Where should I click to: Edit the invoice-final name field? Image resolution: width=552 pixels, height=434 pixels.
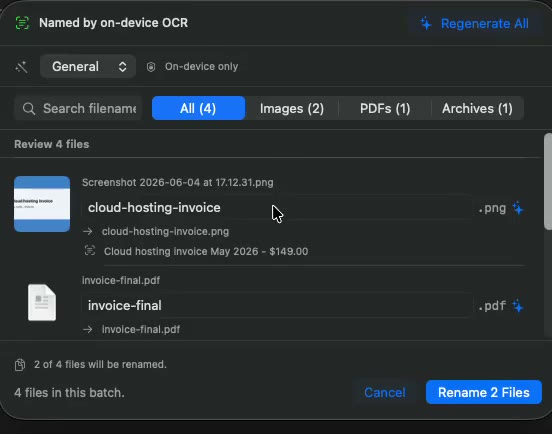(x=277, y=306)
